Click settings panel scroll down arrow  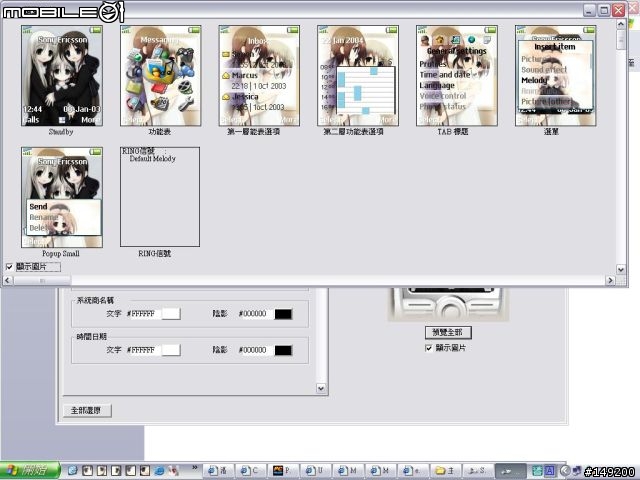(x=321, y=388)
